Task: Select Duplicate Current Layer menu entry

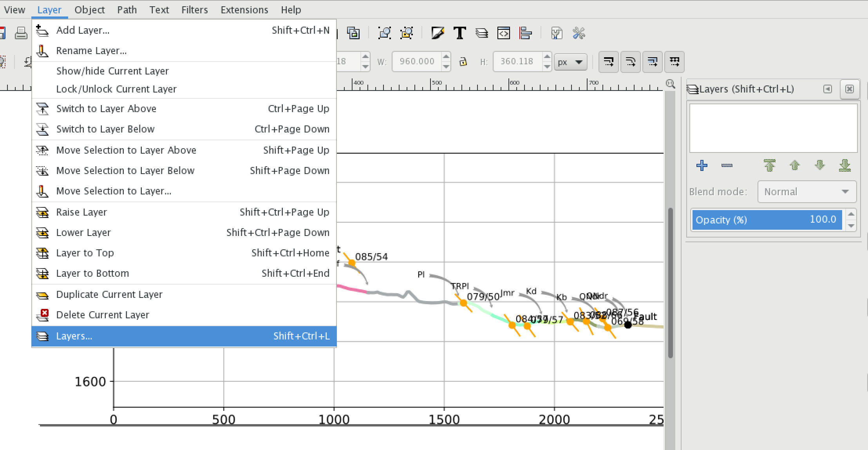Action: [109, 294]
